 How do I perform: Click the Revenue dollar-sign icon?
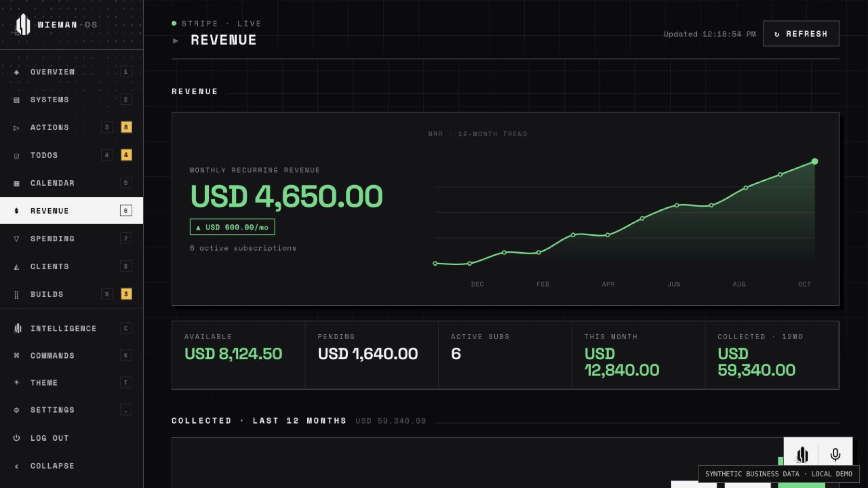click(x=16, y=211)
